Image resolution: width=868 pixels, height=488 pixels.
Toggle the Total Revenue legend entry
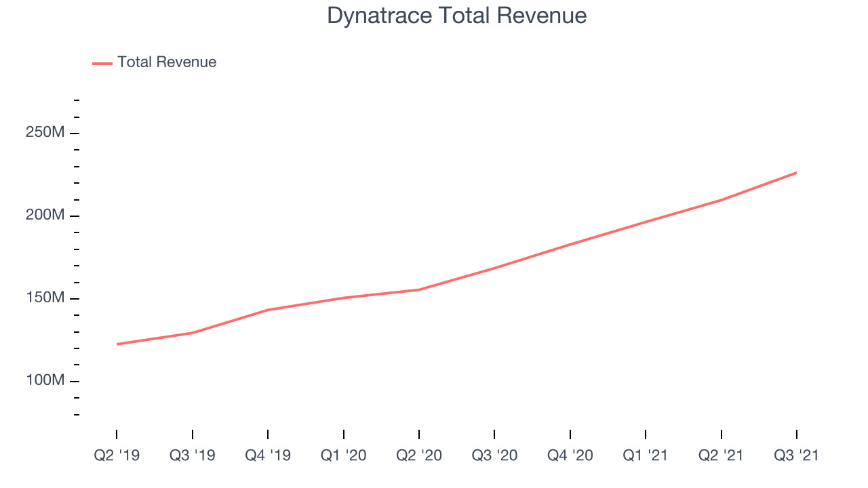[x=155, y=62]
